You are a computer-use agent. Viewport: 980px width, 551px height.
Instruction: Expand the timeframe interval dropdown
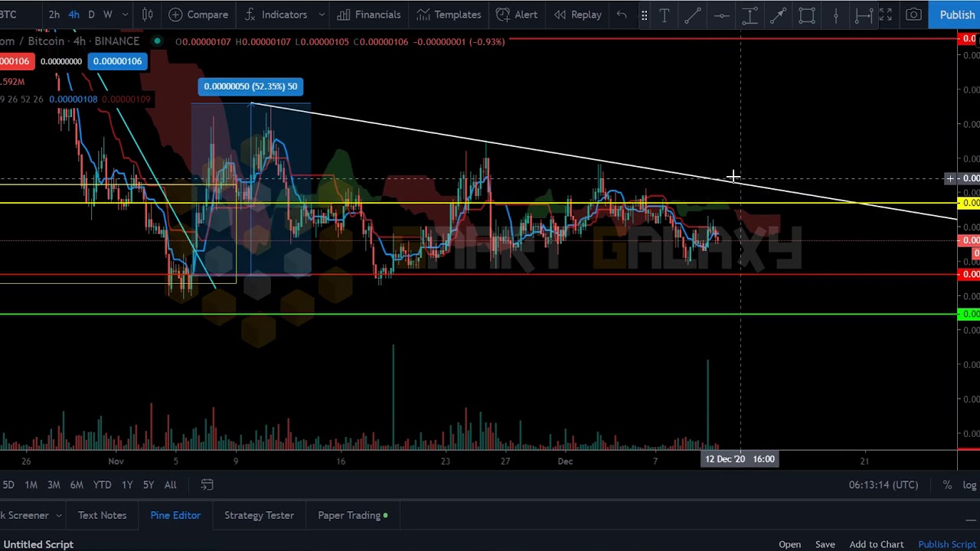point(125,15)
